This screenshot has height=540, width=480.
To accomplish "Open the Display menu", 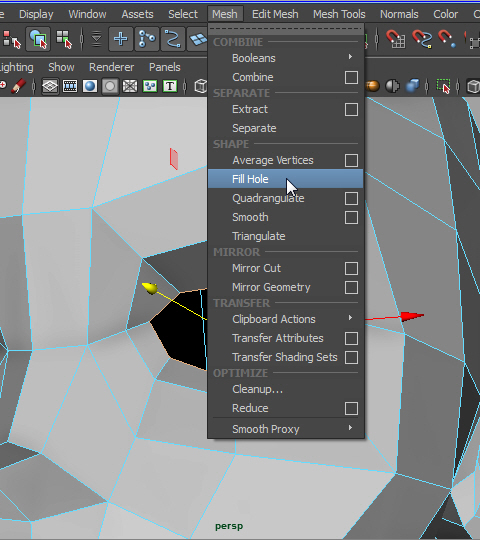I will [x=36, y=14].
